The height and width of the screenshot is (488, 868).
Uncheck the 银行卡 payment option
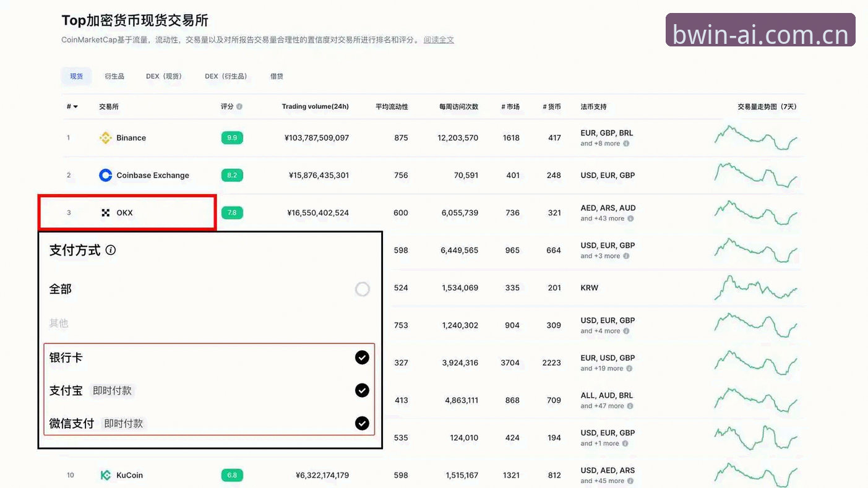(362, 357)
